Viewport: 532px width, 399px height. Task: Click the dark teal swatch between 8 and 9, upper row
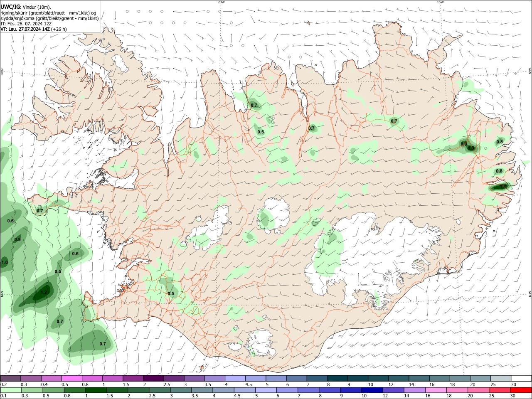337,379
